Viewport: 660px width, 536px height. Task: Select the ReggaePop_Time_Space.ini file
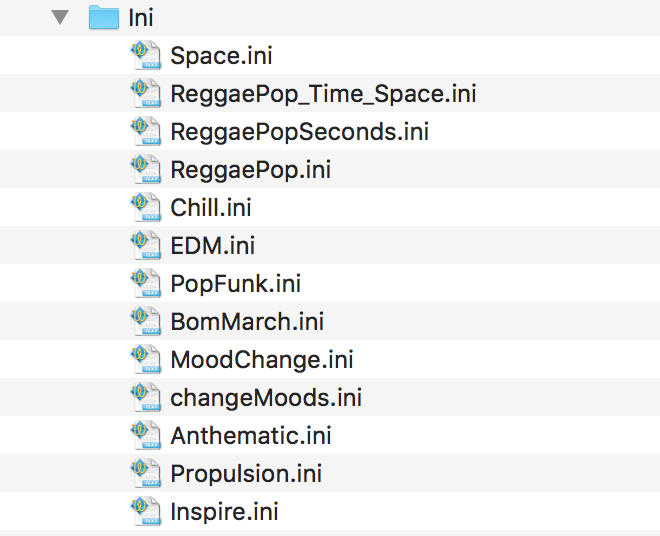[x=323, y=93]
